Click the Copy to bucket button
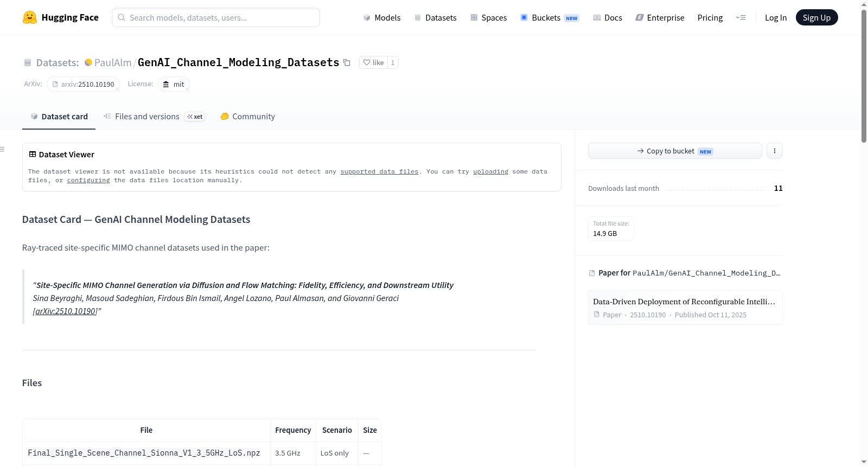The image size is (868, 467). coord(675,151)
